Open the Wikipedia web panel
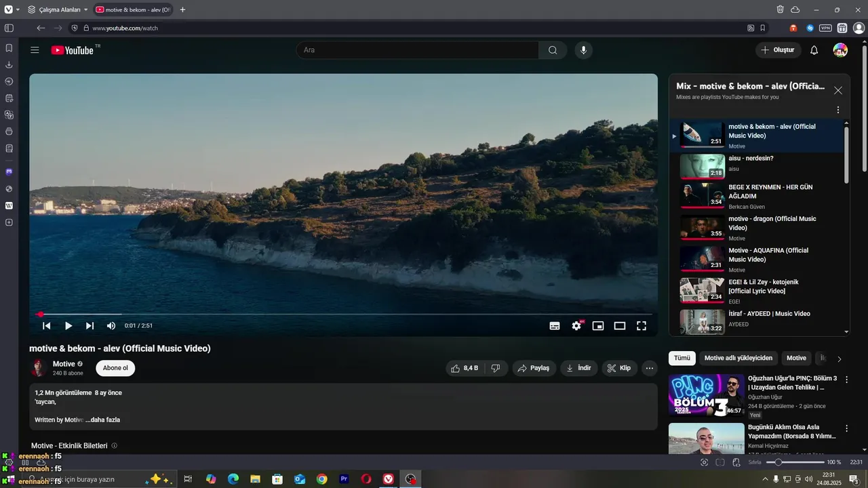868x488 pixels. tap(9, 205)
